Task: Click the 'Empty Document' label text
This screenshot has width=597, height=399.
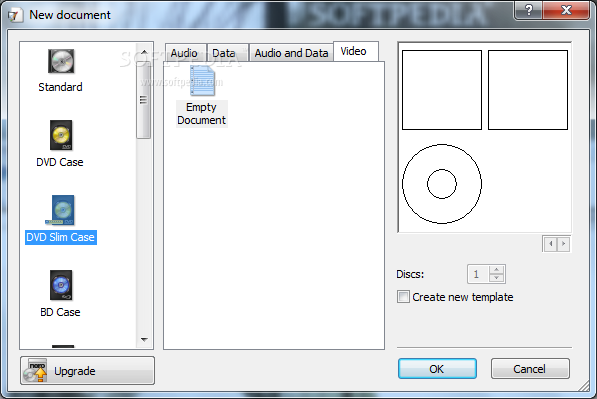Action: click(x=201, y=113)
